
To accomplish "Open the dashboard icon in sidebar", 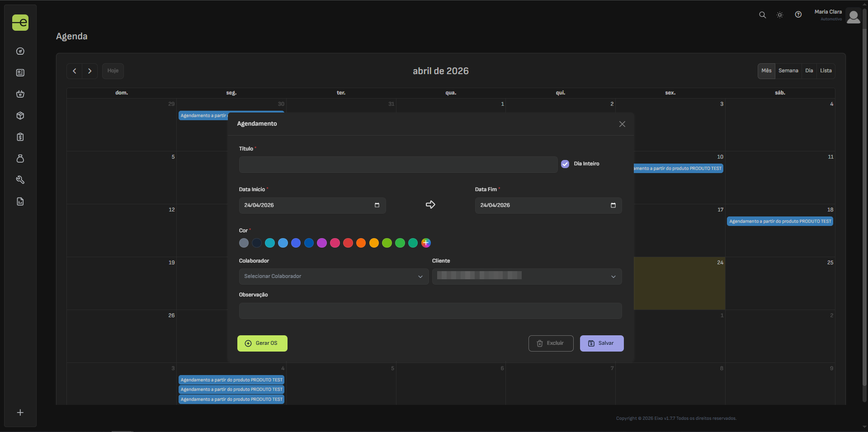I will click(x=20, y=51).
